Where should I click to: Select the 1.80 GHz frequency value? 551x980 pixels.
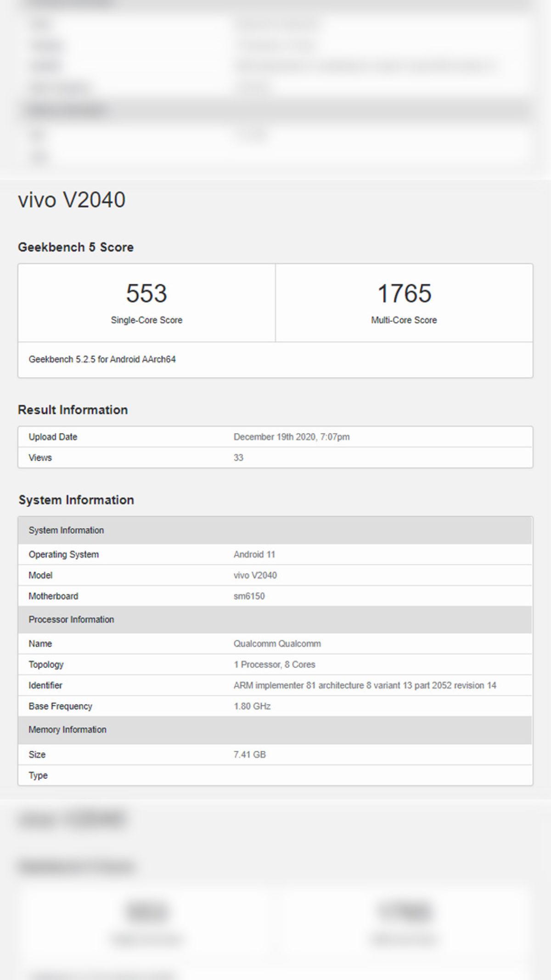pyautogui.click(x=252, y=706)
